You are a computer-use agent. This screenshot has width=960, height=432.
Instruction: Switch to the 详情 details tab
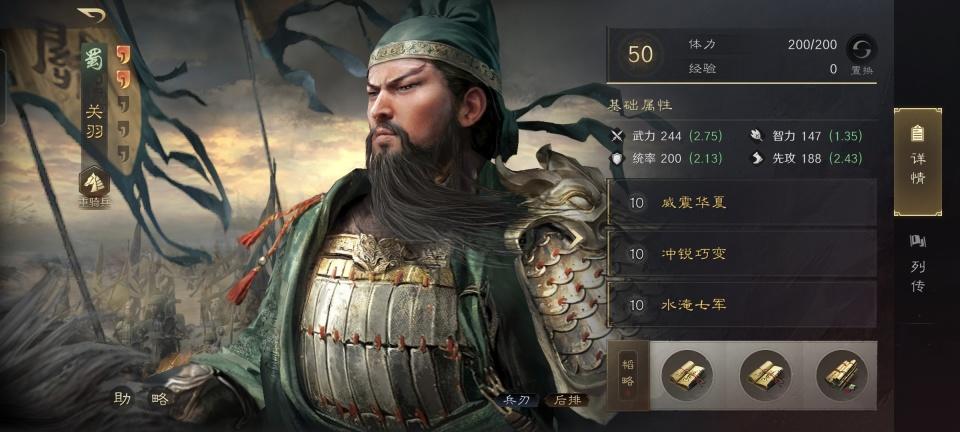tap(918, 162)
